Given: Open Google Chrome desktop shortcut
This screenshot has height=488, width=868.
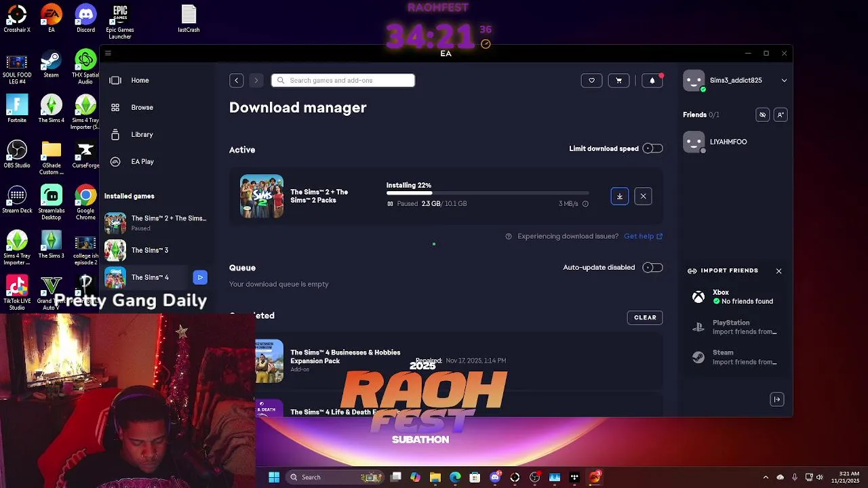Looking at the screenshot, I should coord(85,203).
